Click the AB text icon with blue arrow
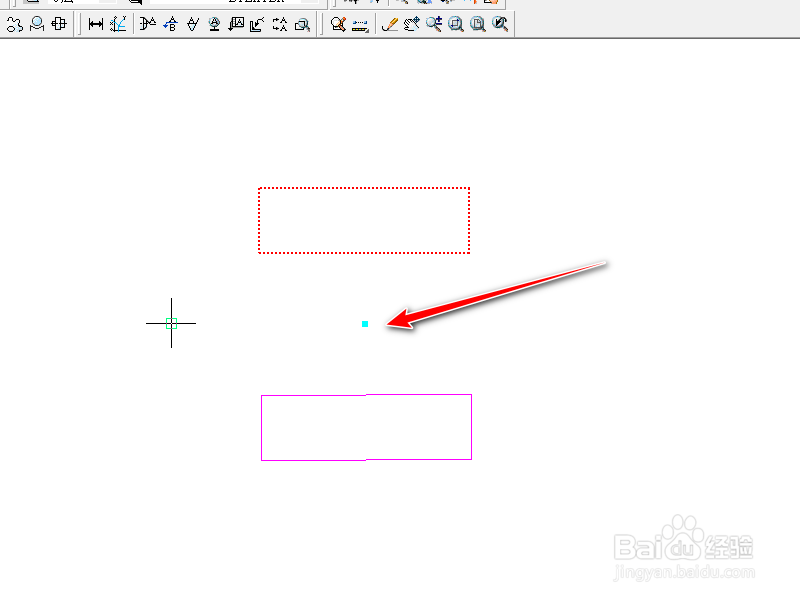This screenshot has width=800, height=600. pyautogui.click(x=170, y=24)
